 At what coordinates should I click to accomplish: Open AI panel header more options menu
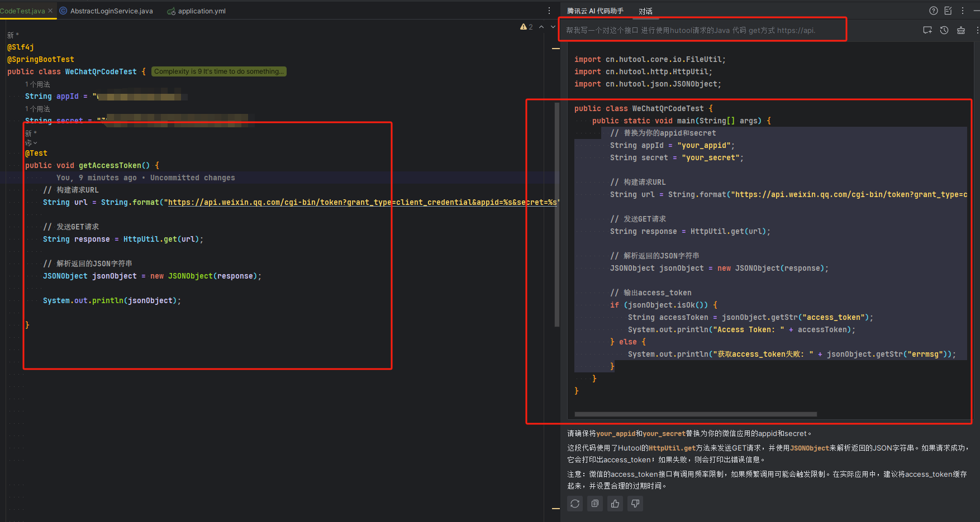(x=963, y=11)
